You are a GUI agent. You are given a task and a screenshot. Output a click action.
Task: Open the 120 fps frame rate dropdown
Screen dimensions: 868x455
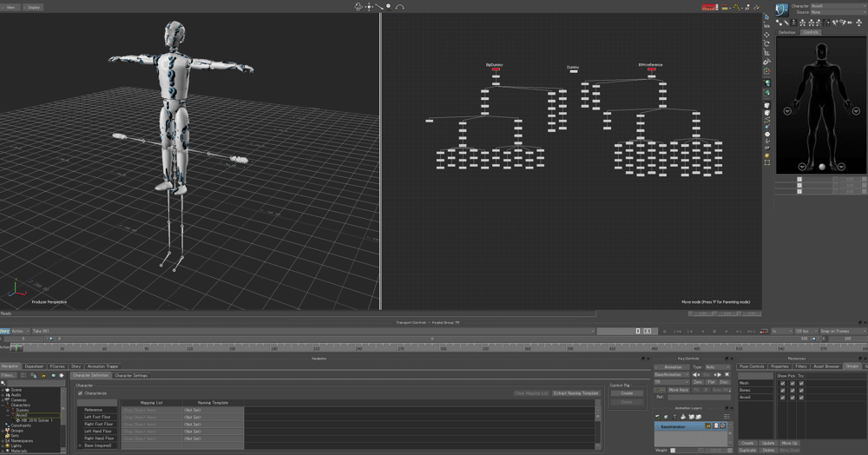coord(806,331)
